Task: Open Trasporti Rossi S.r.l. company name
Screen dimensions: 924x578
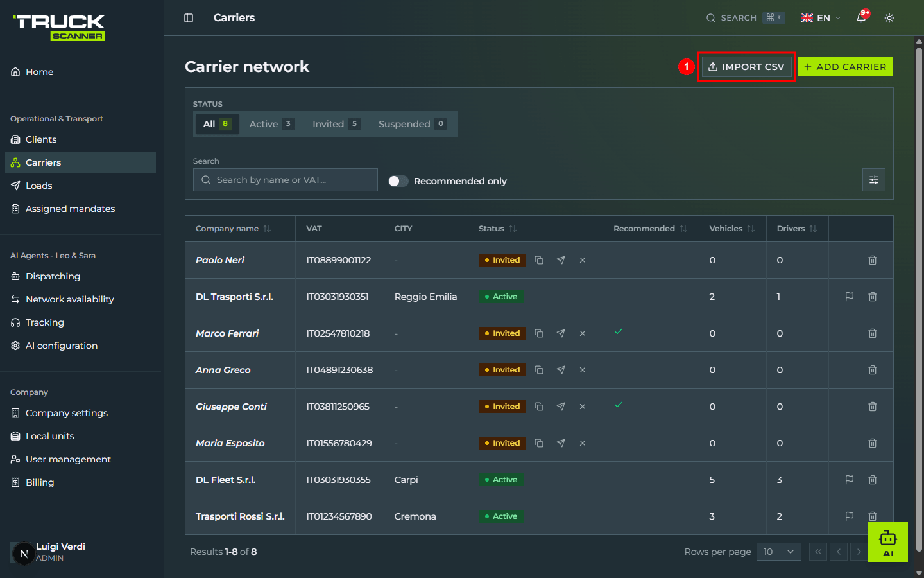Action: (240, 516)
